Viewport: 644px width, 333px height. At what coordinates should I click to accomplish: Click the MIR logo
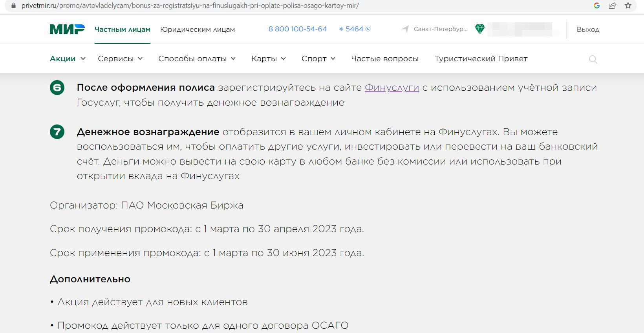[67, 29]
